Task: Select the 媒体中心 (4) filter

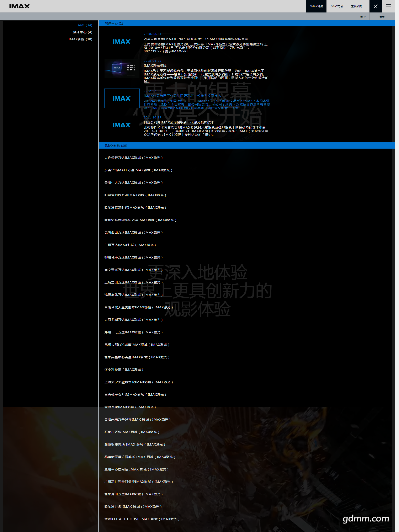Action: [x=83, y=32]
